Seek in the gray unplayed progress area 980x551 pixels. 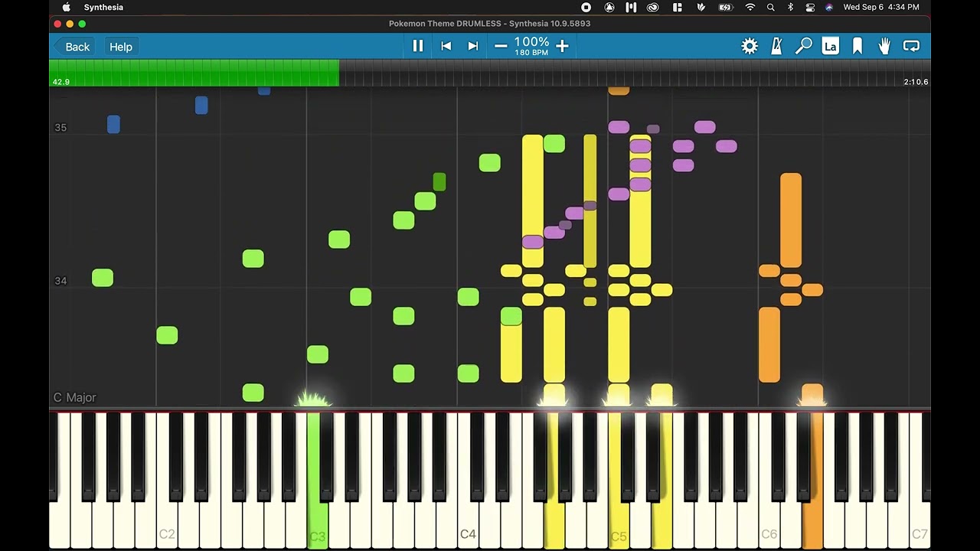(x=635, y=73)
